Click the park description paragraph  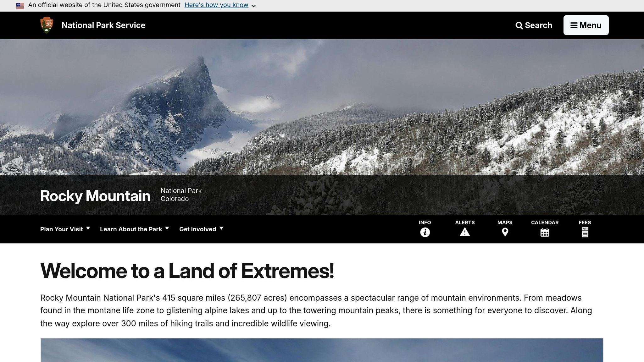point(316,310)
